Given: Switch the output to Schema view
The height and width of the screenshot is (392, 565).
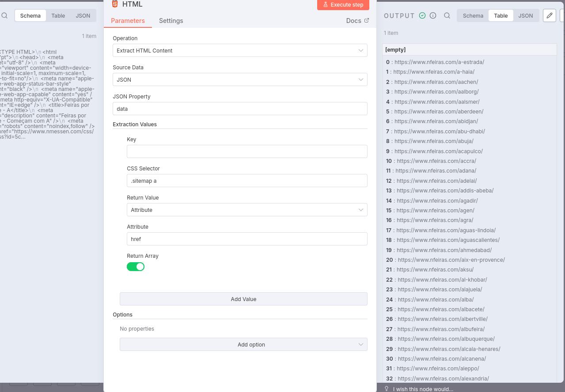Looking at the screenshot, I should point(473,15).
